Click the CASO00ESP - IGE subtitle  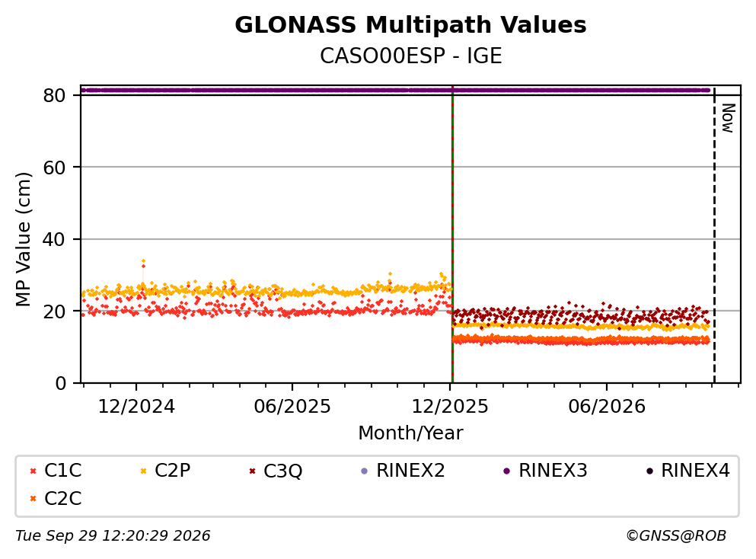[411, 56]
